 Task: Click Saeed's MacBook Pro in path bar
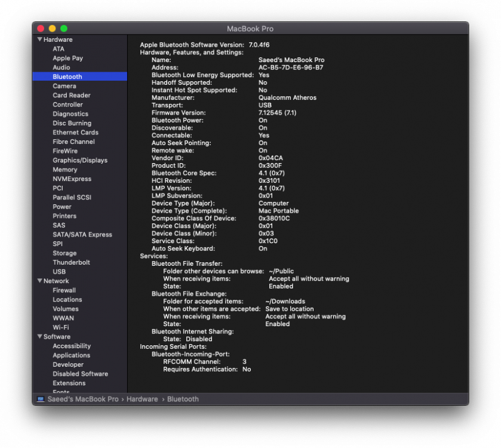[x=83, y=399]
